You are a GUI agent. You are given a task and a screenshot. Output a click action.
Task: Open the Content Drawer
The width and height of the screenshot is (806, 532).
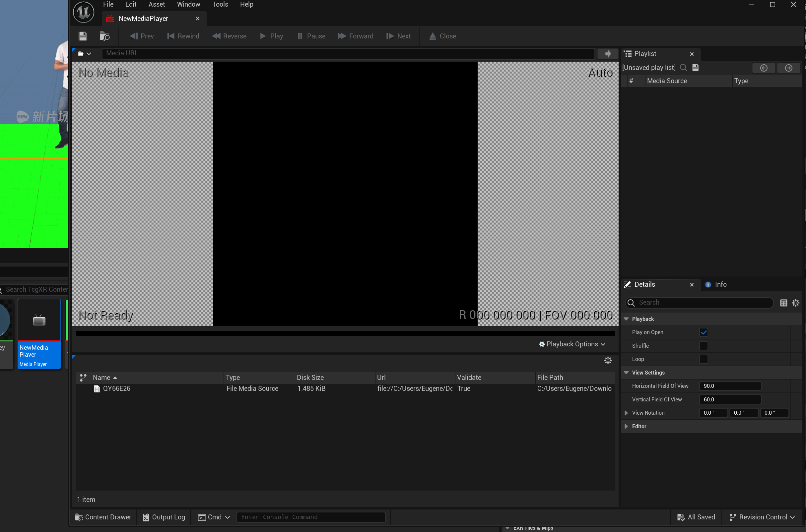103,517
